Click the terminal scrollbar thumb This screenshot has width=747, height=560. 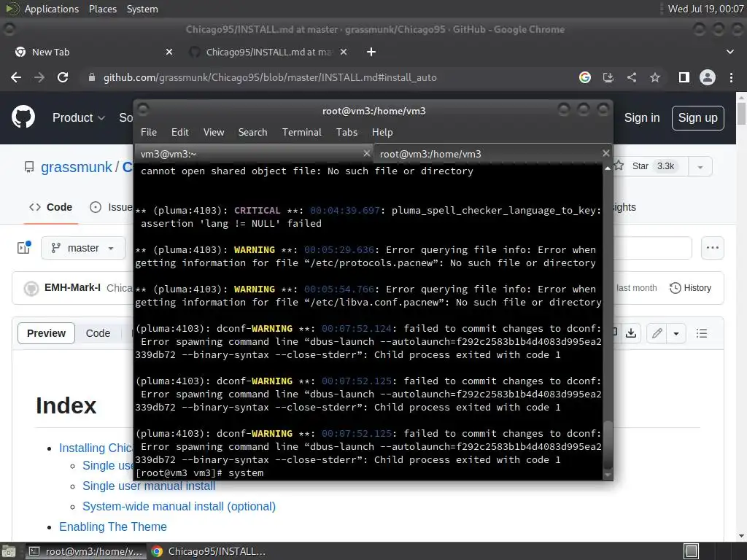pos(608,445)
